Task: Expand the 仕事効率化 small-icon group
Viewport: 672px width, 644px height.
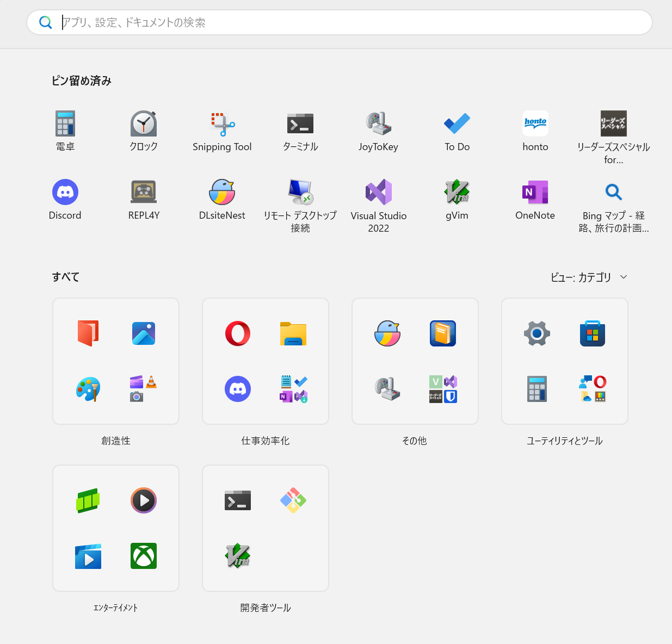Action: click(293, 389)
